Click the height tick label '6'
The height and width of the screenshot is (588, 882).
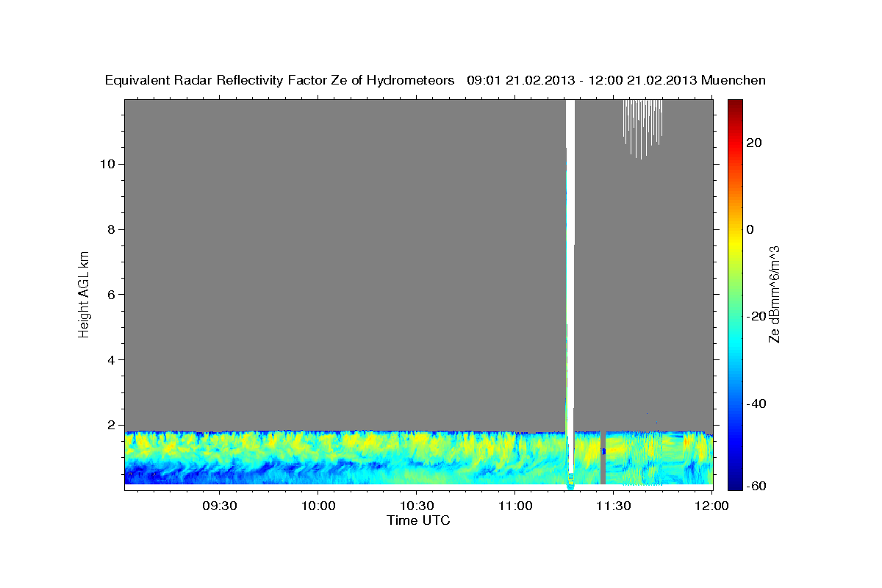[x=111, y=294]
